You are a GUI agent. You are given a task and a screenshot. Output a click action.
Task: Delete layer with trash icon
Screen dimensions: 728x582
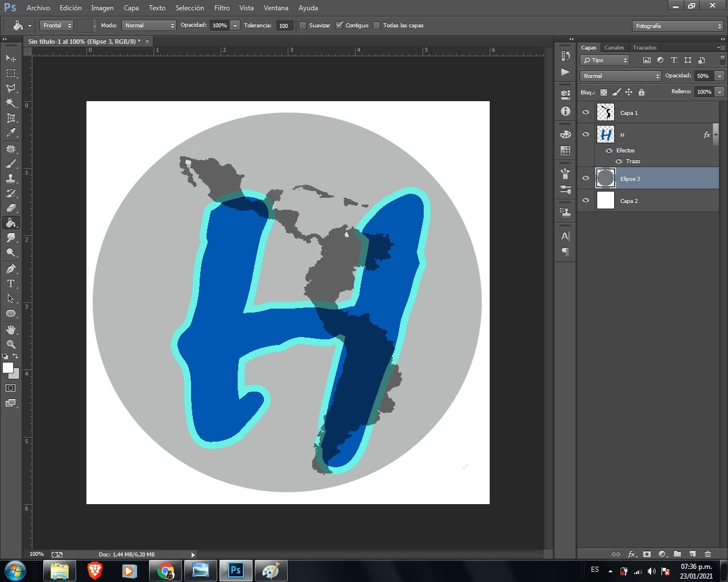point(708,554)
